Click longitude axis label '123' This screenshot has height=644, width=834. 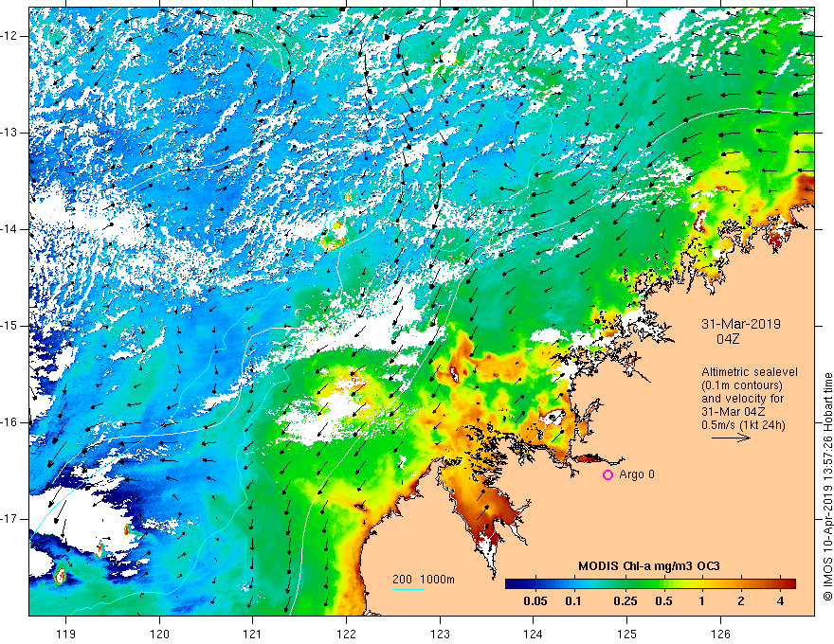440,634
